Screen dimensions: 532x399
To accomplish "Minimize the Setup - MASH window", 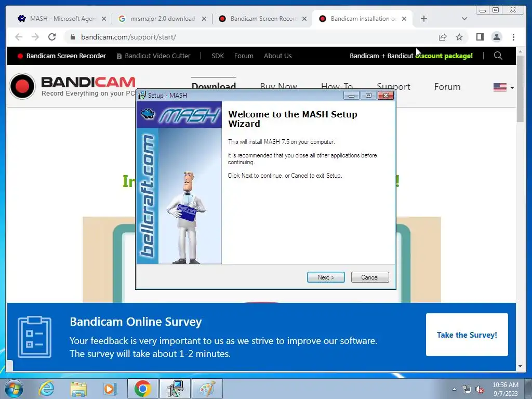I will pyautogui.click(x=352, y=96).
